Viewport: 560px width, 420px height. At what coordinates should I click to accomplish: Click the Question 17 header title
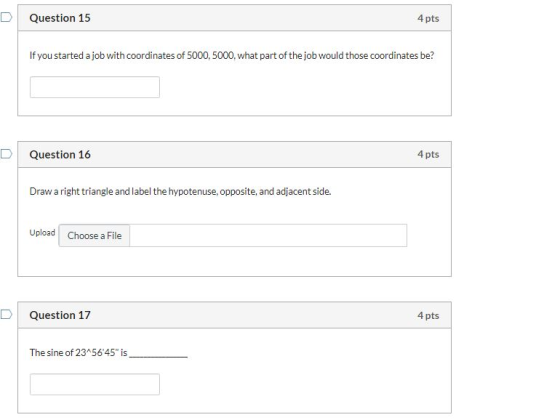coord(60,315)
